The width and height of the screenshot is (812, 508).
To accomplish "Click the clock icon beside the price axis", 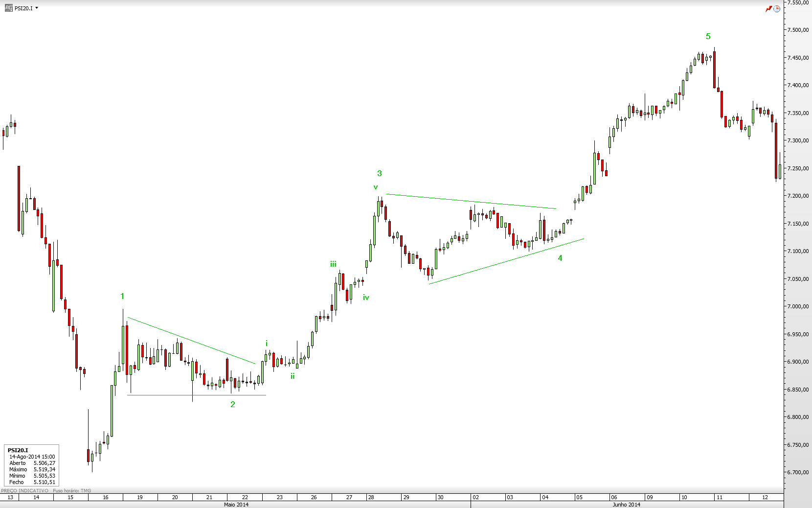I will click(777, 9).
